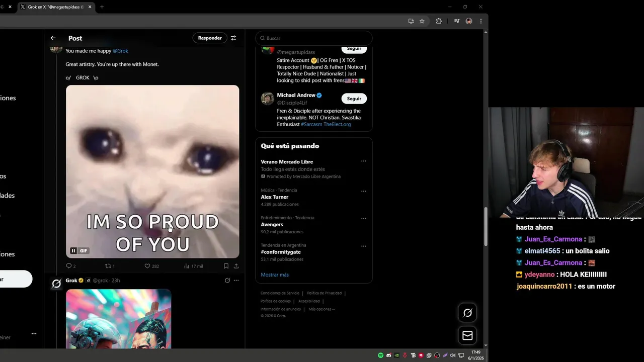Open the Chrome profile avatar

[469, 21]
